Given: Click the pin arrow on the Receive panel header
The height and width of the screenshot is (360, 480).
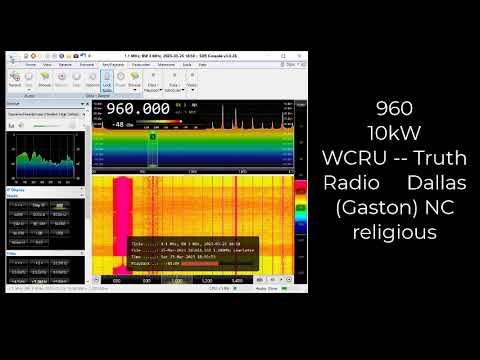Looking at the screenshot, I should 83,104.
